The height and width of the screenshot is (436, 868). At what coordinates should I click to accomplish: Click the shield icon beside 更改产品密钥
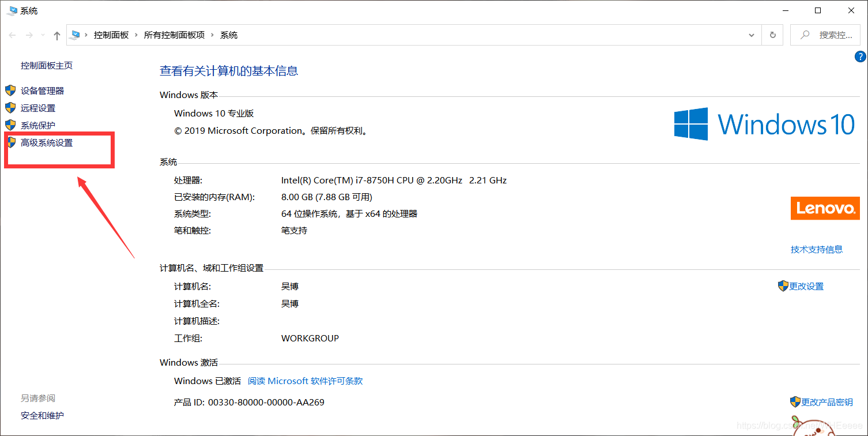[795, 401]
